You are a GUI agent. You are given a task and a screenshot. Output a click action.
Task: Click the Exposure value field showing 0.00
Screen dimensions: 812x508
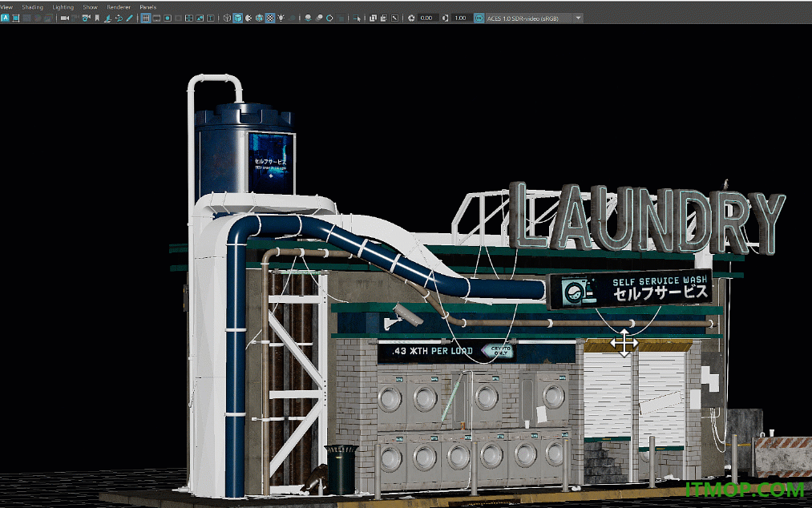426,18
